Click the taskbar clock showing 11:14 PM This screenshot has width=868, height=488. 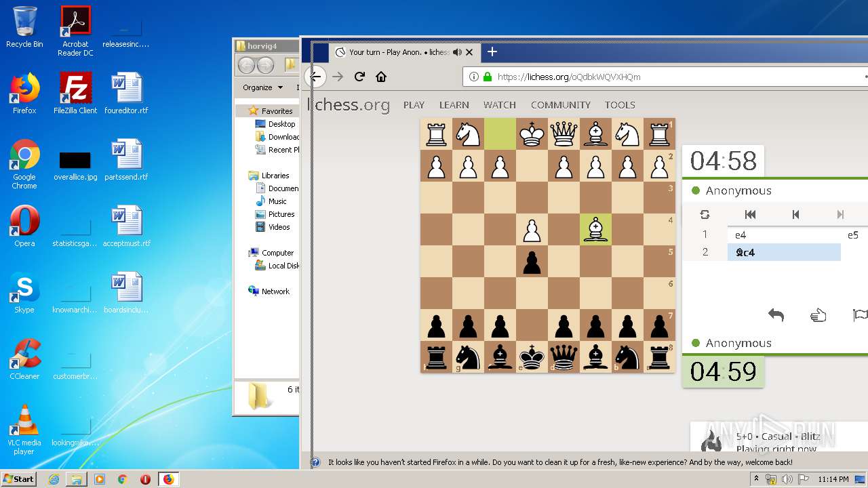coord(833,479)
